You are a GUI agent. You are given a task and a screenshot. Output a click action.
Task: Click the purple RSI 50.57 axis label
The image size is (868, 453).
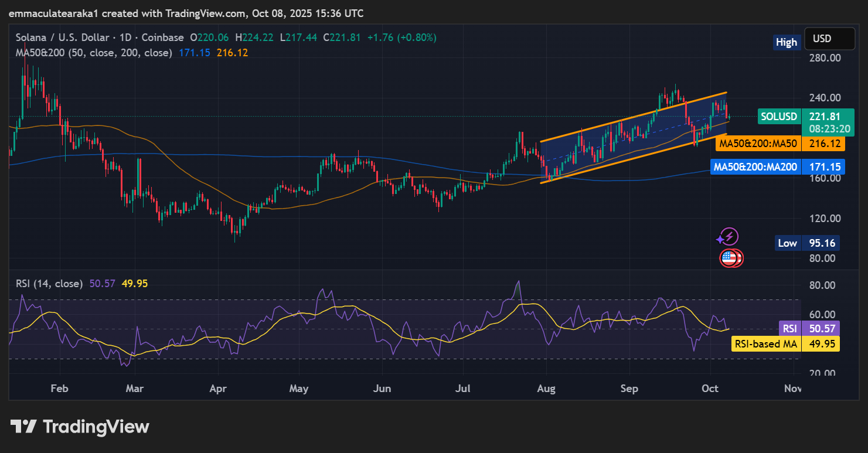click(809, 328)
